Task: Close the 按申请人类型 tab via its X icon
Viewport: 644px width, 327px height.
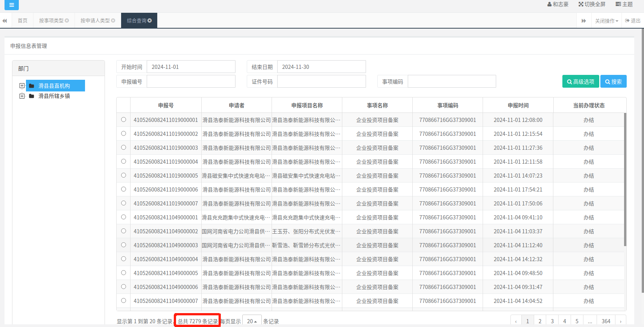Action: [113, 21]
